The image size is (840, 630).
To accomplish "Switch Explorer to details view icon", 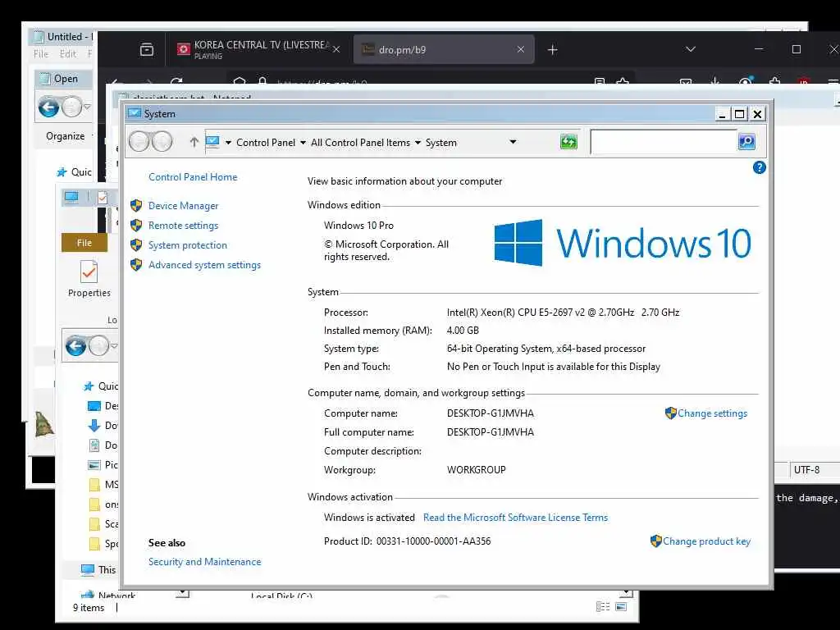I will (603, 606).
